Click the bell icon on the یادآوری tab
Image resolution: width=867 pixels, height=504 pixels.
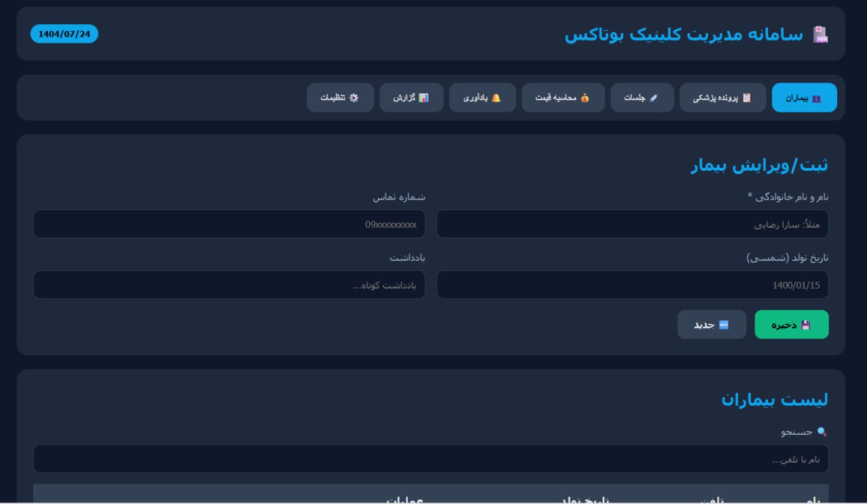pos(496,98)
